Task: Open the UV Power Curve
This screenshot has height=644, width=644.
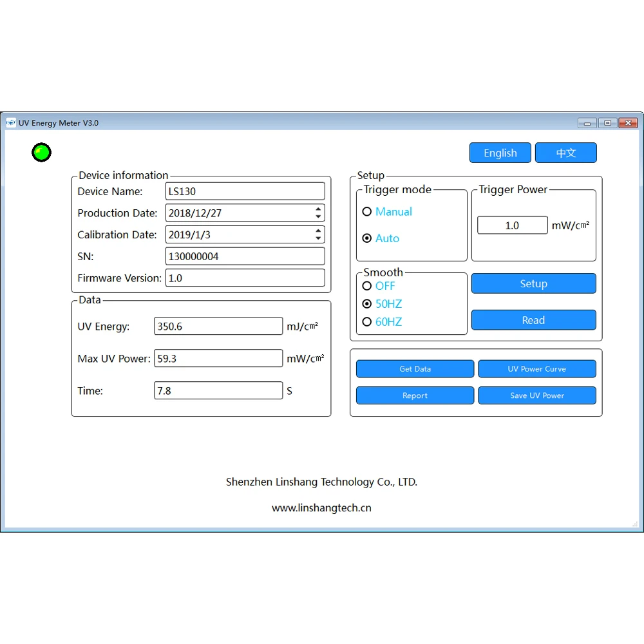Action: 537,369
